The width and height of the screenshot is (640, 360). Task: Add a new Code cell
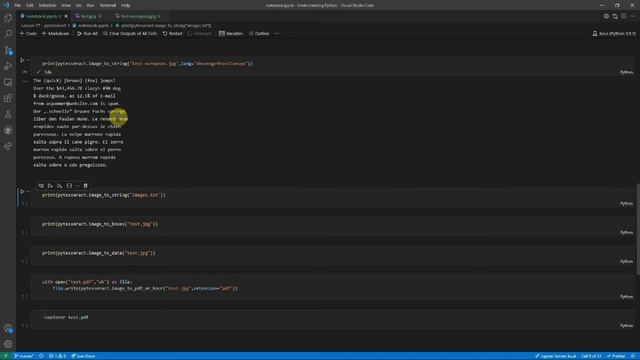click(28, 33)
